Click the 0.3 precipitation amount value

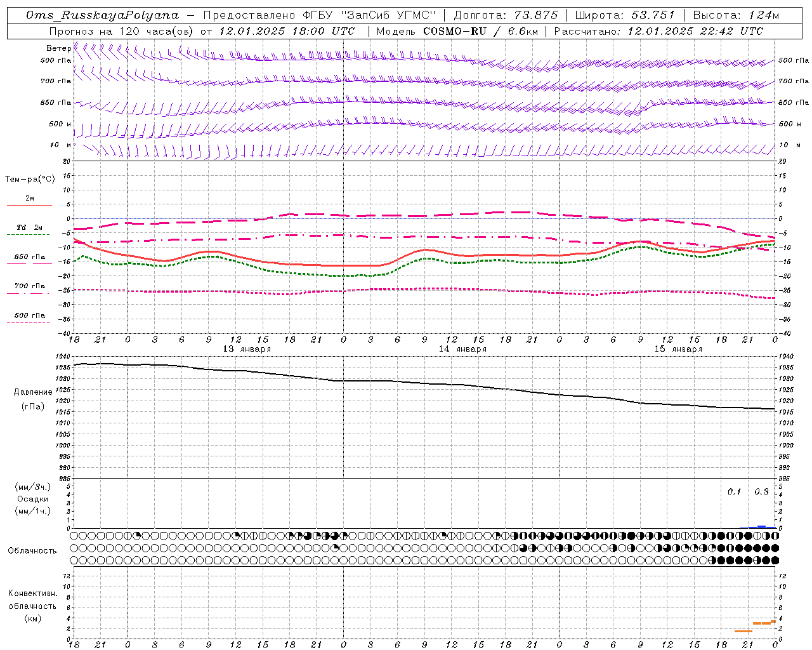tap(761, 492)
